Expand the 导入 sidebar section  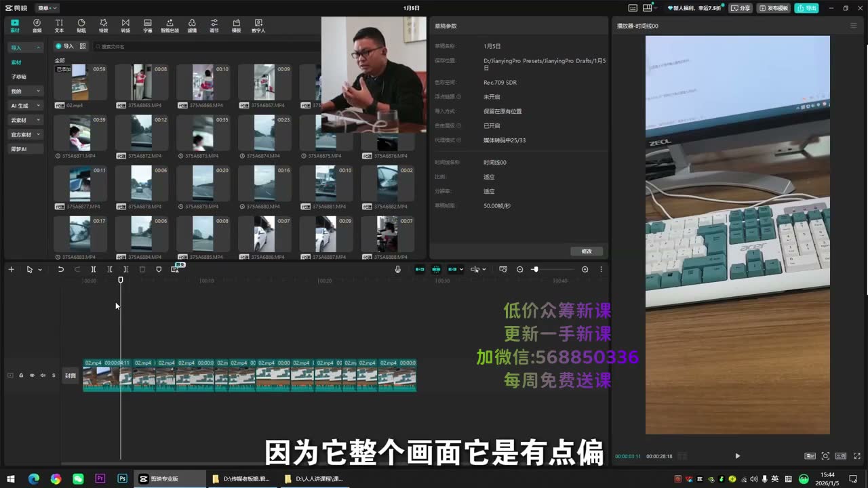[x=25, y=47]
